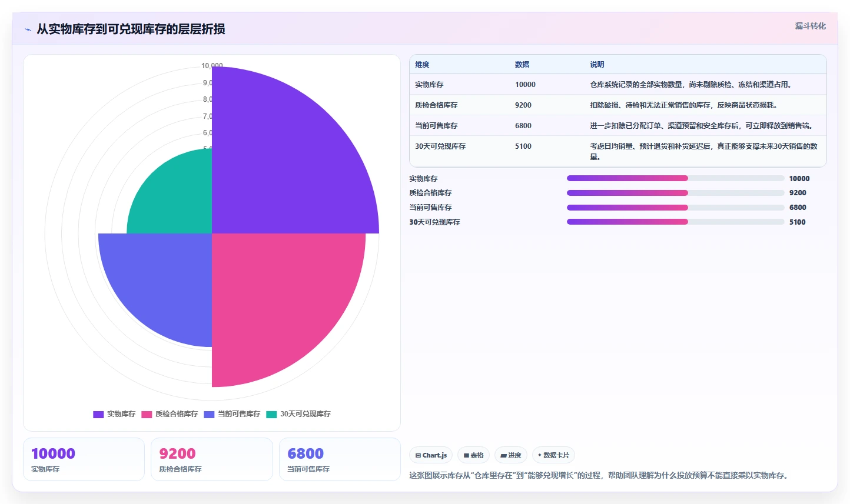The width and height of the screenshot is (850, 504).
Task: Click the 漏斗转化 tag in header
Action: point(810,26)
